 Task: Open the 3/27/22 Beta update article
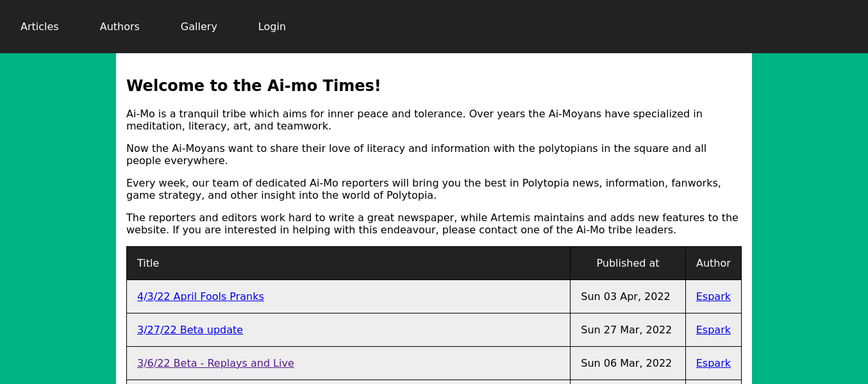point(190,330)
